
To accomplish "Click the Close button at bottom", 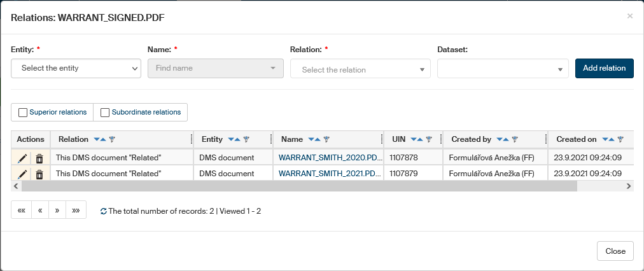I will click(x=615, y=251).
